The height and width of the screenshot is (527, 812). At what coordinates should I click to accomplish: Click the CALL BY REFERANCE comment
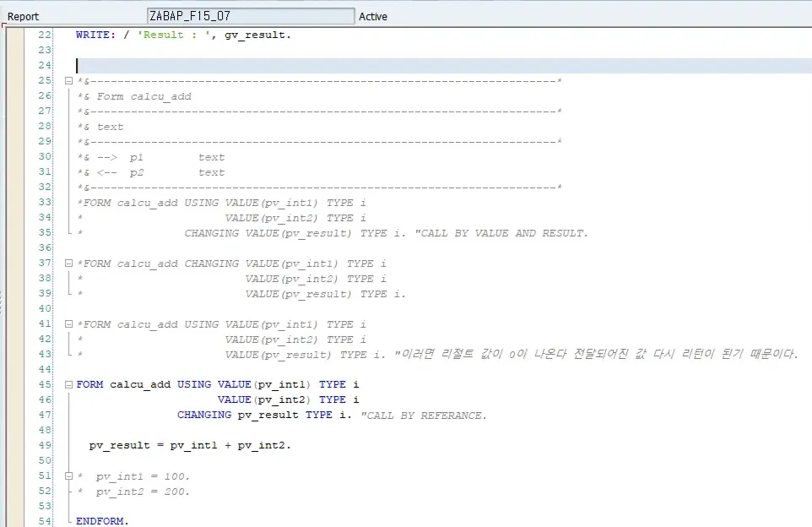coord(424,416)
